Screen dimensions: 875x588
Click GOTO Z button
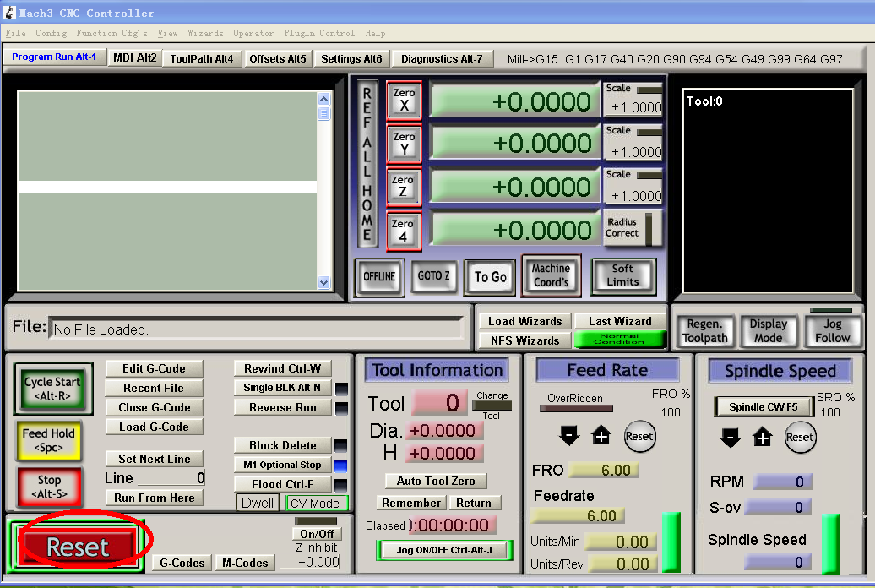pyautogui.click(x=433, y=276)
